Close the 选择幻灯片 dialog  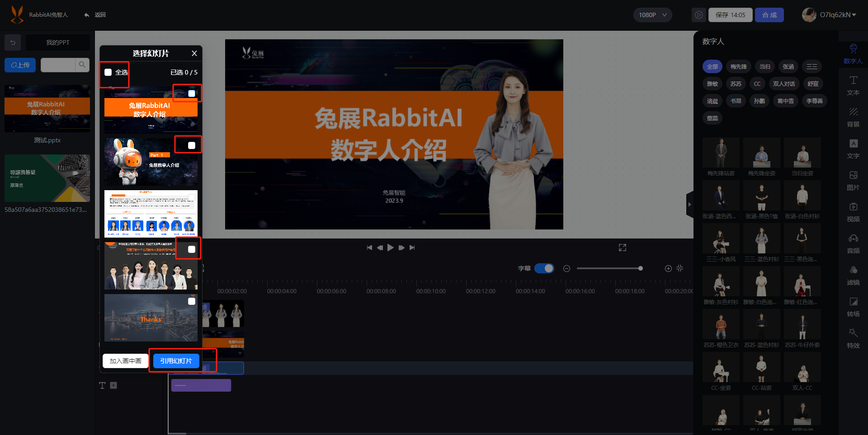pyautogui.click(x=194, y=53)
